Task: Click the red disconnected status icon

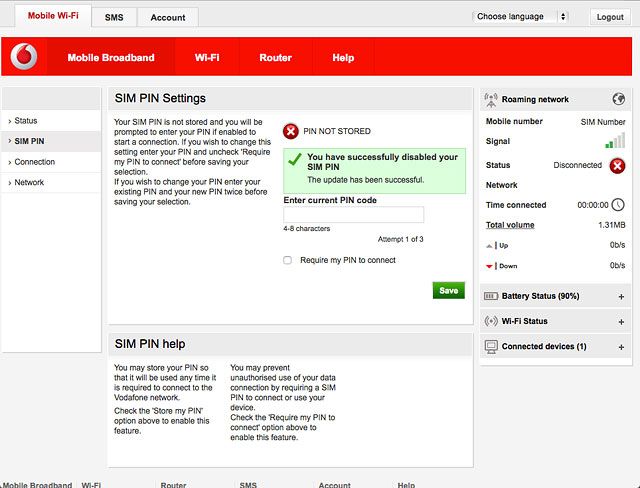Action: coord(618,166)
